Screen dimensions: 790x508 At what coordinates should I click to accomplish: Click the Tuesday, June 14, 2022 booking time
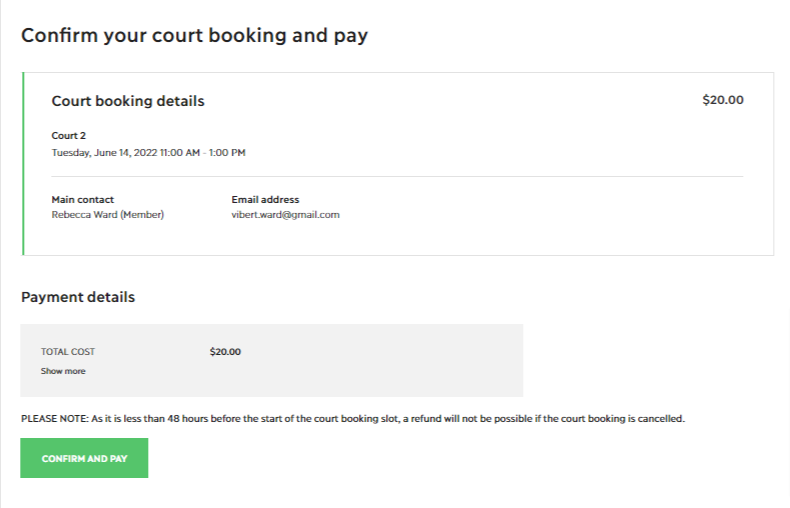[x=148, y=153]
